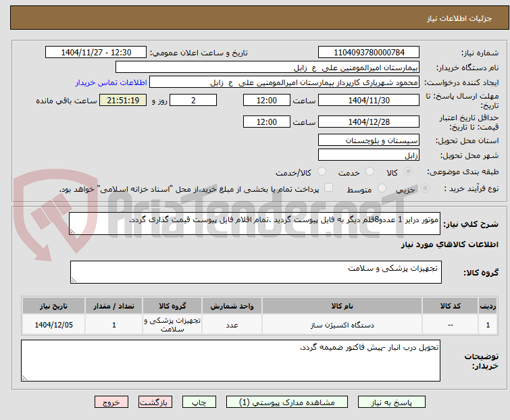This screenshot has width=510, height=420.
Task: Click the چاپ print button
Action: tap(199, 402)
